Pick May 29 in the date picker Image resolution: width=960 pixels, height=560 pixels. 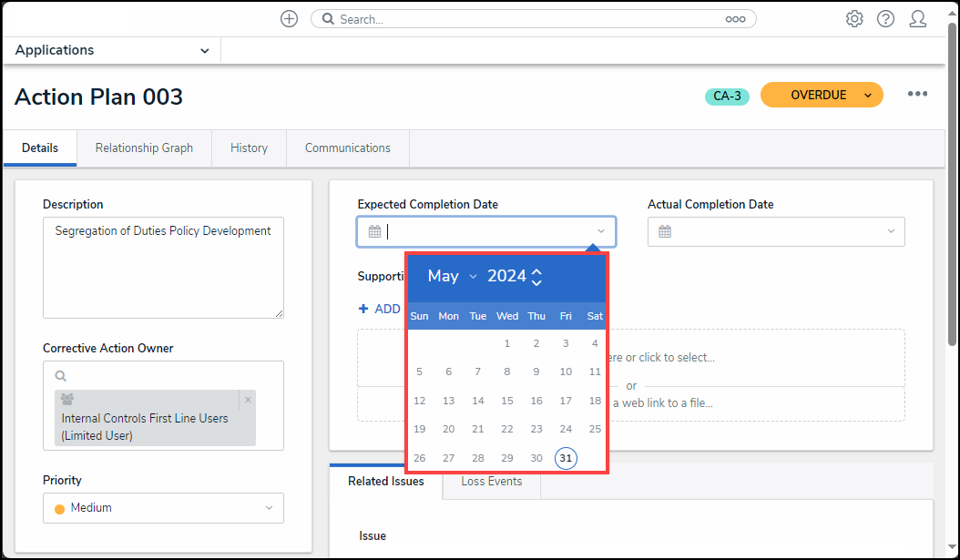click(x=507, y=458)
